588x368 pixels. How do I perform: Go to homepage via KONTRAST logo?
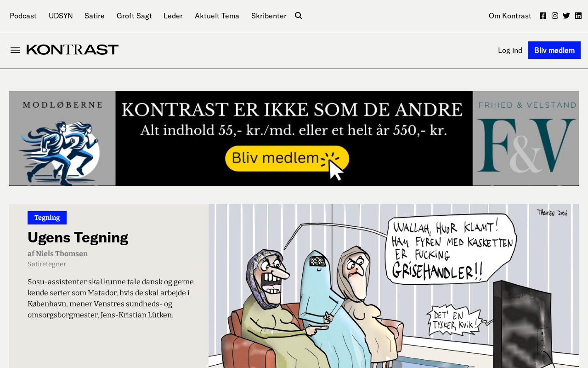tap(73, 50)
